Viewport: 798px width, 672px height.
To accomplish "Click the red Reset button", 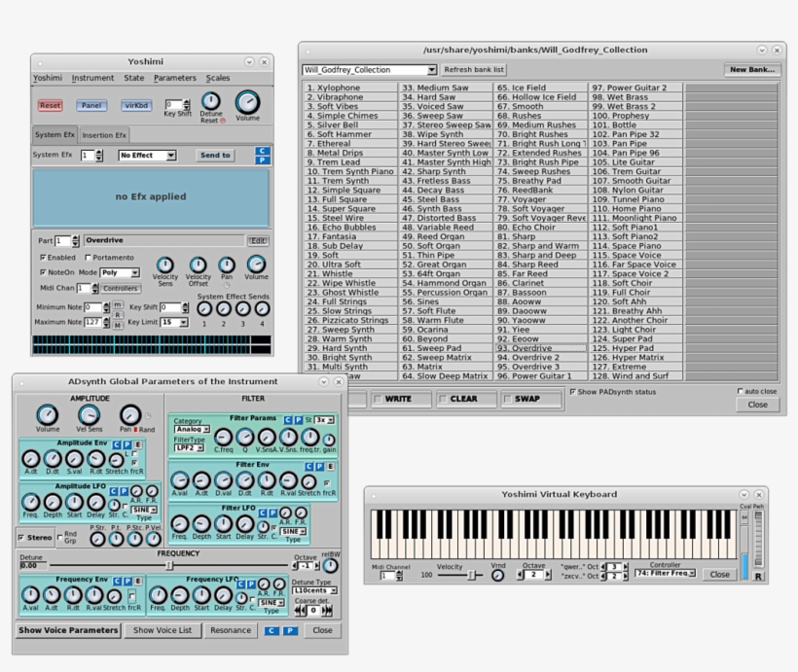I will pyautogui.click(x=50, y=105).
